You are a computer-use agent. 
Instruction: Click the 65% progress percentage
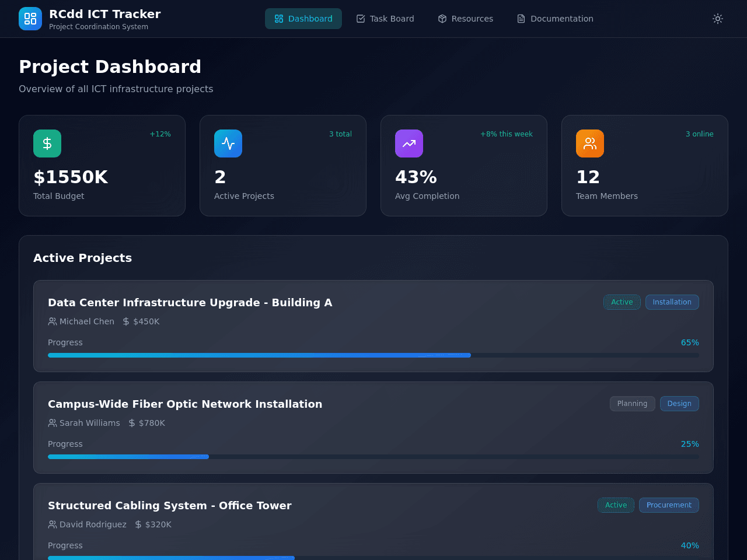click(x=690, y=342)
